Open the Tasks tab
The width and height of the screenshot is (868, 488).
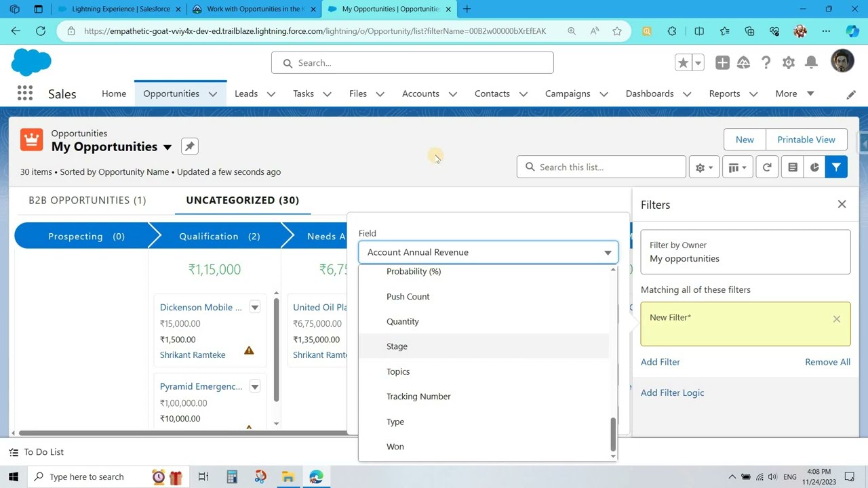coord(303,94)
